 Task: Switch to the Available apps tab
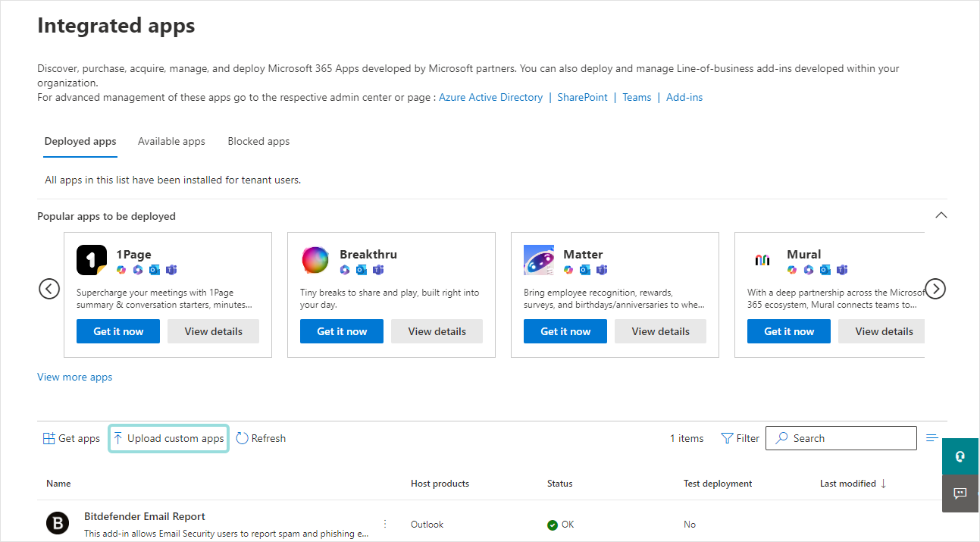click(171, 141)
